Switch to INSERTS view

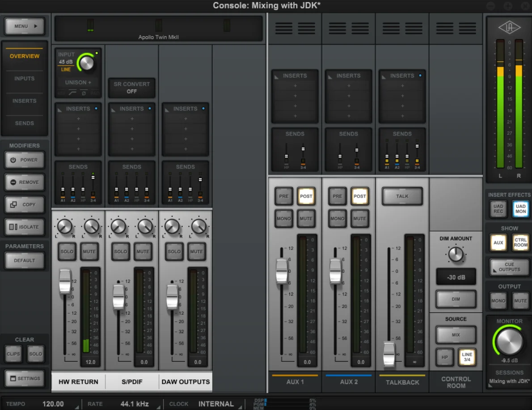click(x=25, y=101)
